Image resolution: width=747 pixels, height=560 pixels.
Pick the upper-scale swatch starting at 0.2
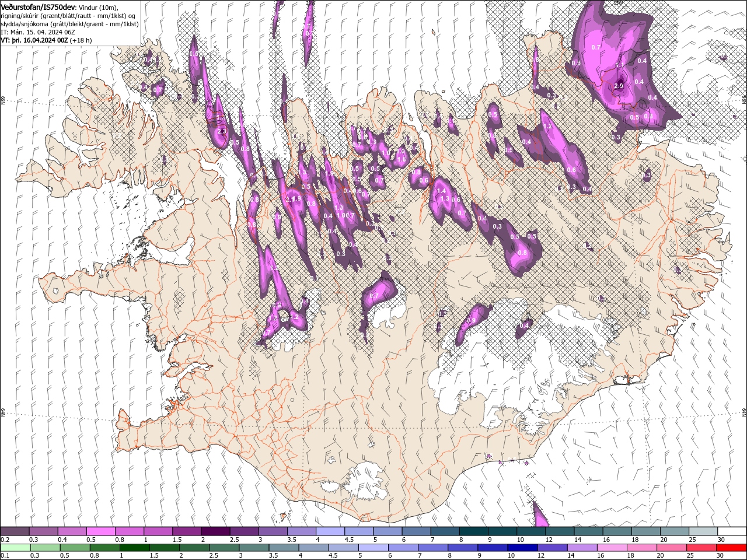coord(15,531)
